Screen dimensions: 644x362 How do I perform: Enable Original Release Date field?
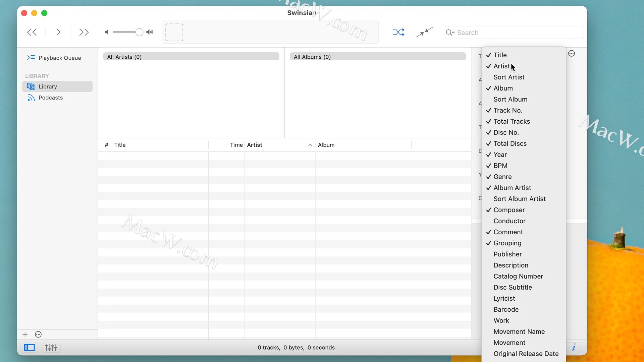(524, 354)
